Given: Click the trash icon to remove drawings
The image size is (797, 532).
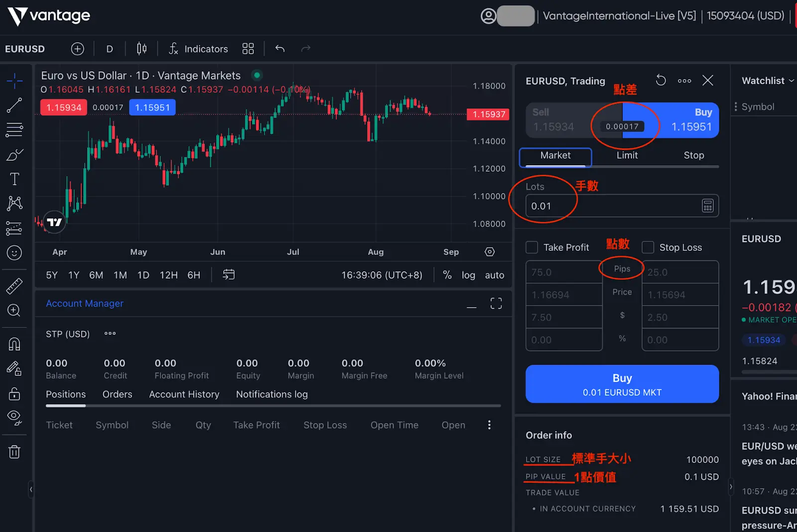Looking at the screenshot, I should 14,452.
